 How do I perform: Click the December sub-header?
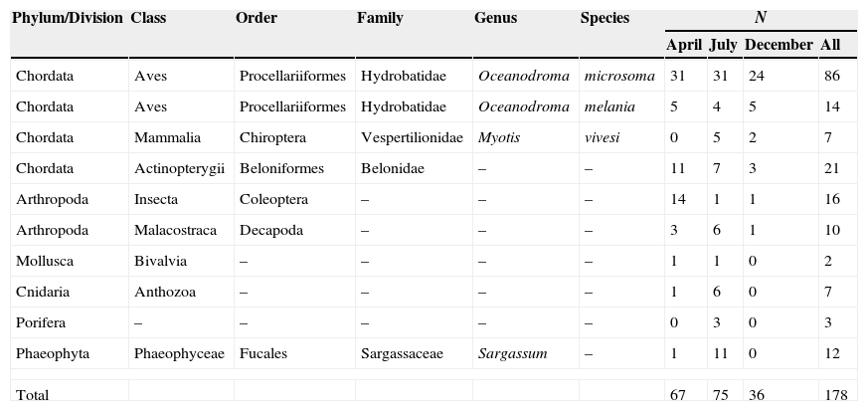click(x=779, y=45)
